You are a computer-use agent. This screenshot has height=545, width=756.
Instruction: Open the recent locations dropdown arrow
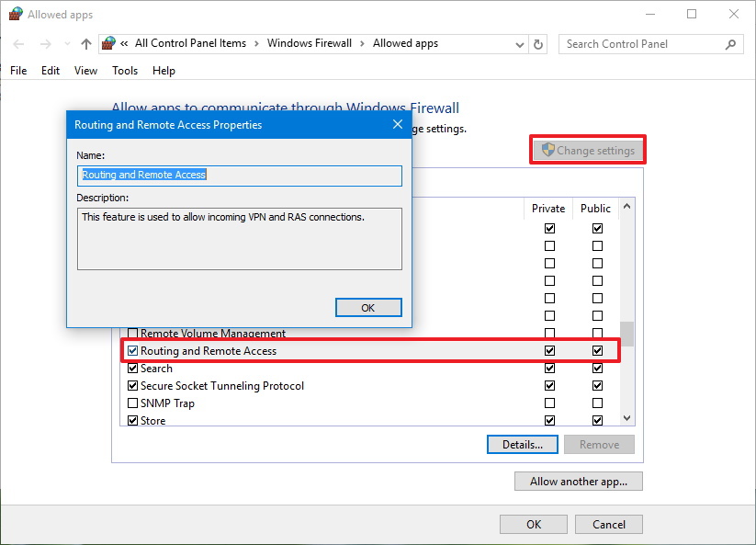click(67, 44)
